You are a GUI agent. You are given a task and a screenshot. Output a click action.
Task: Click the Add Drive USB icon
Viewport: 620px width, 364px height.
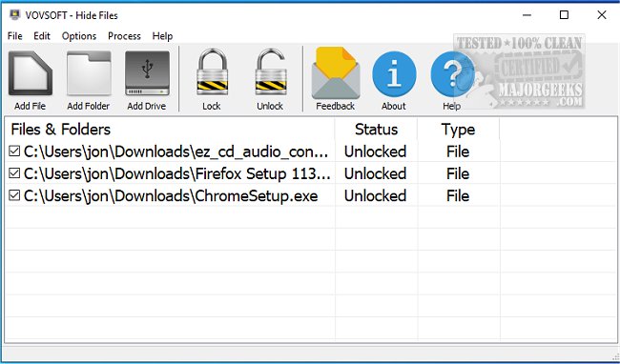point(147,73)
